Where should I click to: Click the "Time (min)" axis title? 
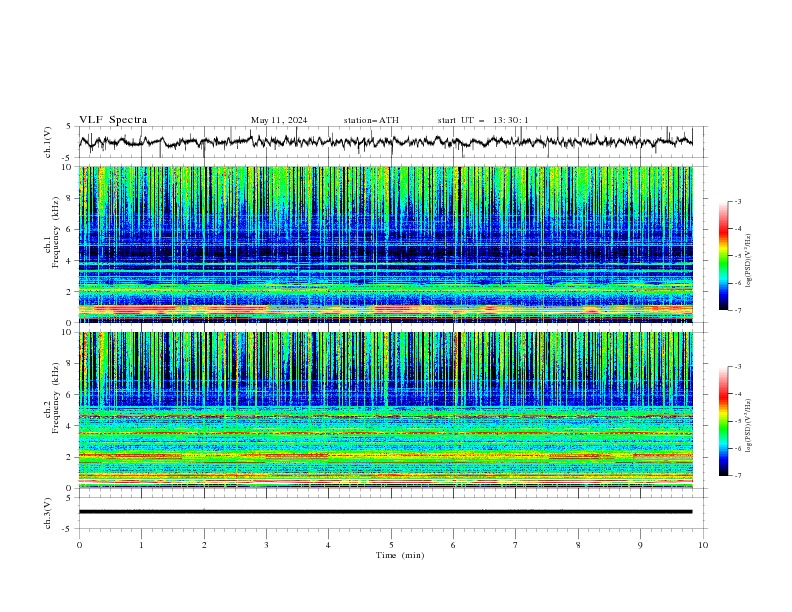pos(400,555)
